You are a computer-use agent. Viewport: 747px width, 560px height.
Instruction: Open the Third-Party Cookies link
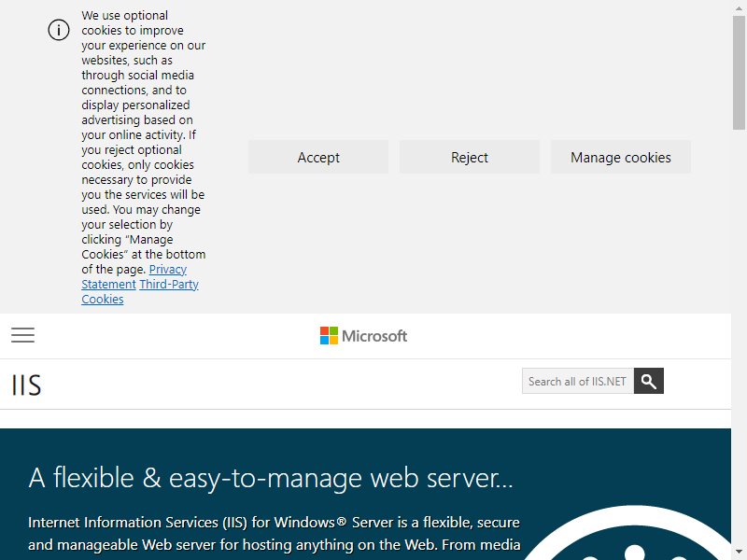point(169,285)
